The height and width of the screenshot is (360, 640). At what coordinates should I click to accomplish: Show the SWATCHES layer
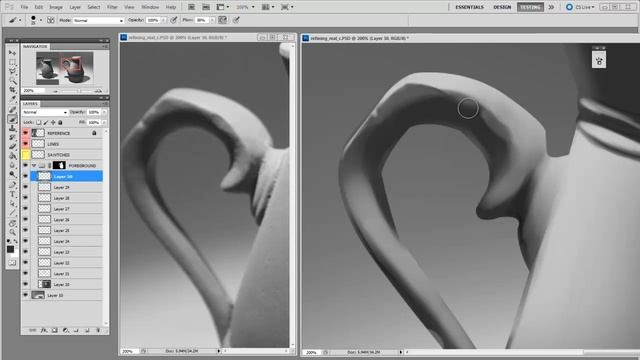[26, 155]
